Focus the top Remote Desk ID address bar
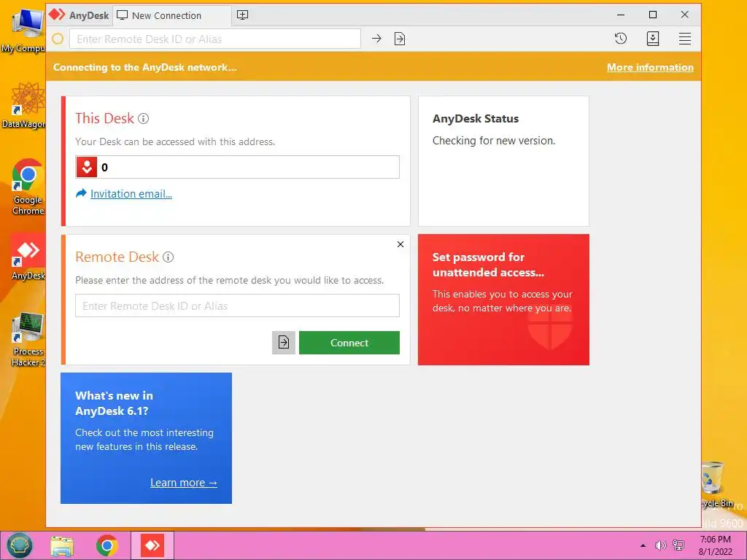 coord(215,39)
